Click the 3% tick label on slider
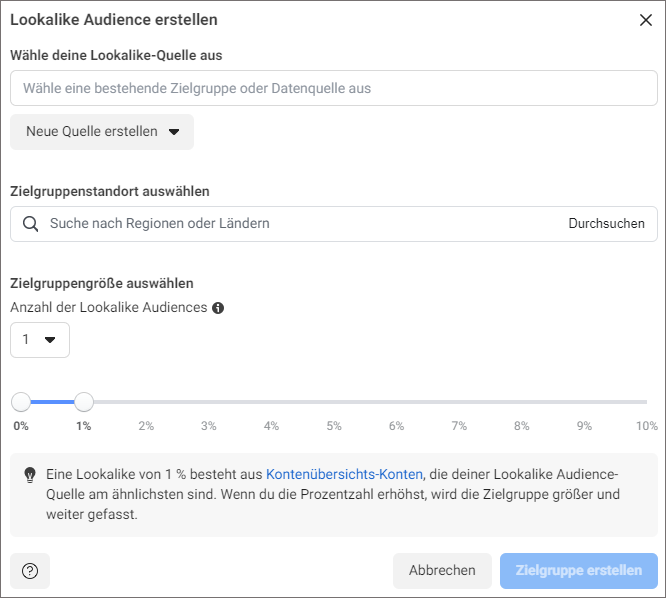 tap(209, 426)
